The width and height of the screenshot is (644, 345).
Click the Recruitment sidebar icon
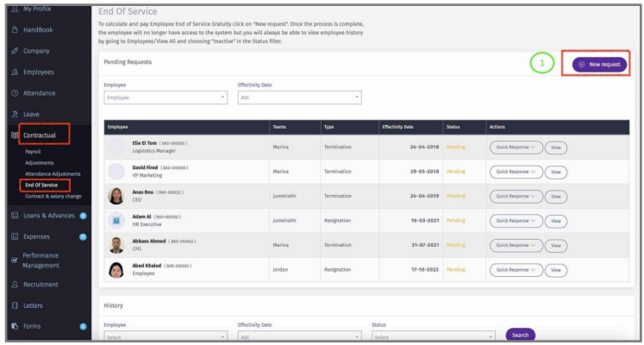15,285
